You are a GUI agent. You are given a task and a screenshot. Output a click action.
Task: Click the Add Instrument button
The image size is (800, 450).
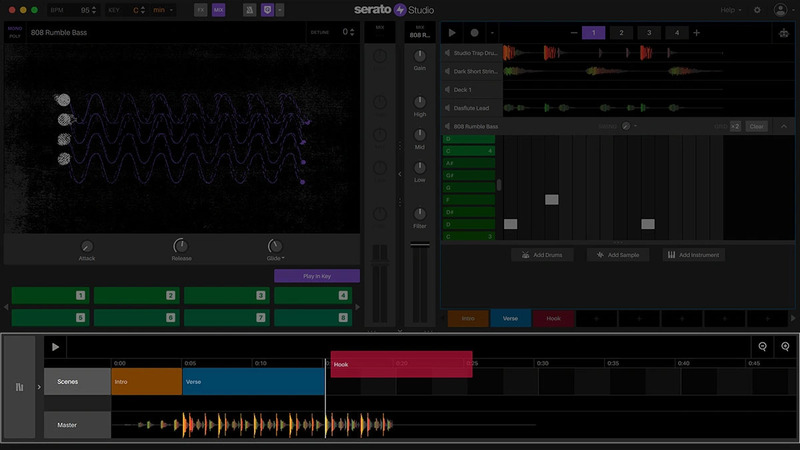point(694,255)
